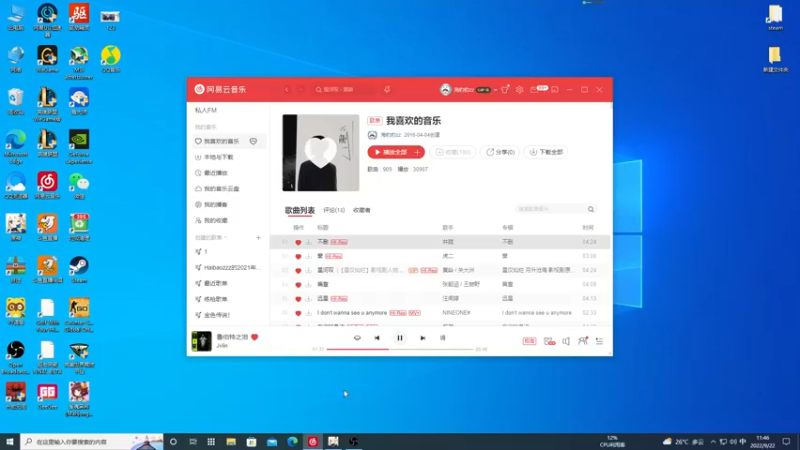The height and width of the screenshot is (450, 800).
Task: Navigate forward with the header arrow
Action: click(x=301, y=89)
